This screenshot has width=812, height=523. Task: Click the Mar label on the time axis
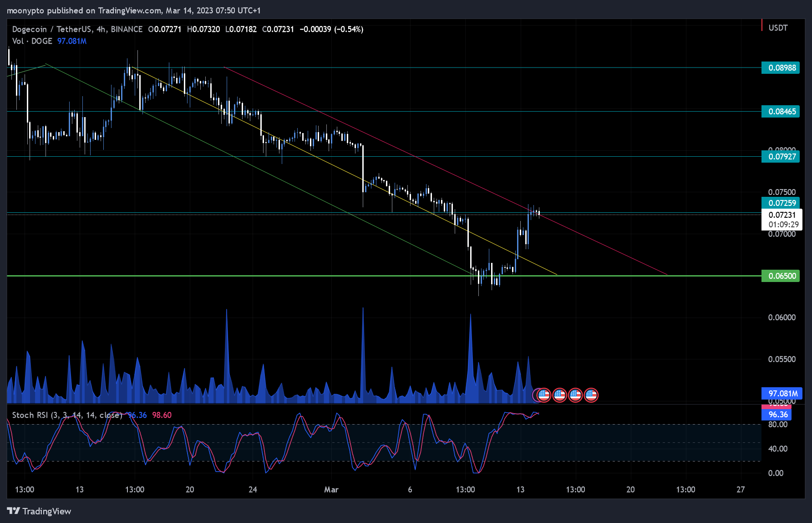coord(331,490)
